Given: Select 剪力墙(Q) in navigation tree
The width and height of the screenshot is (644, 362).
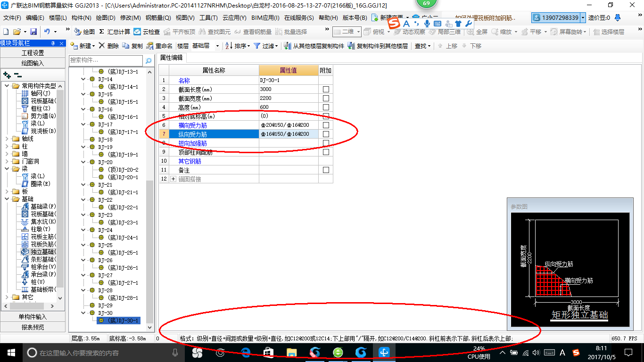Looking at the screenshot, I should pos(39,116).
